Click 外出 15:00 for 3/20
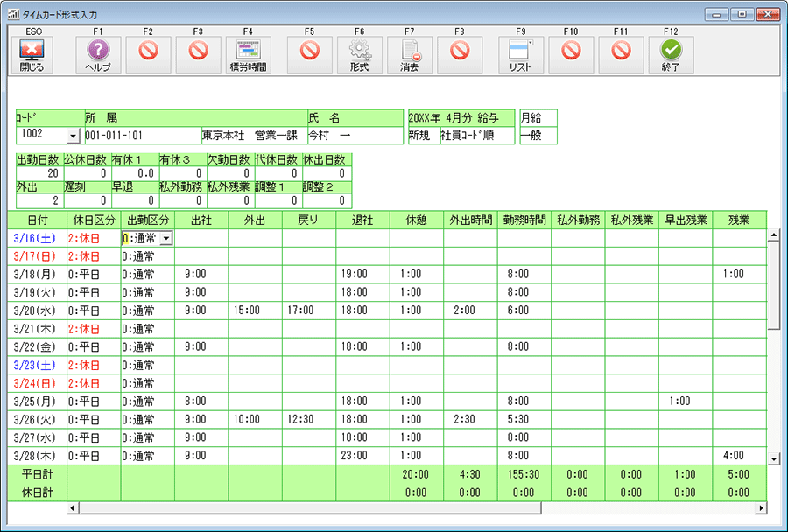The width and height of the screenshot is (788, 532). click(x=247, y=311)
